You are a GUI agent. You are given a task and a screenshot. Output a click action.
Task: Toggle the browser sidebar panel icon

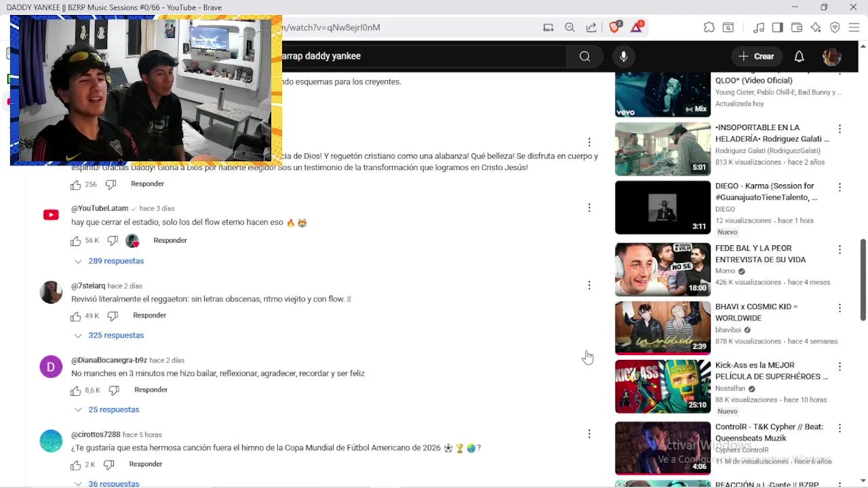pos(777,27)
